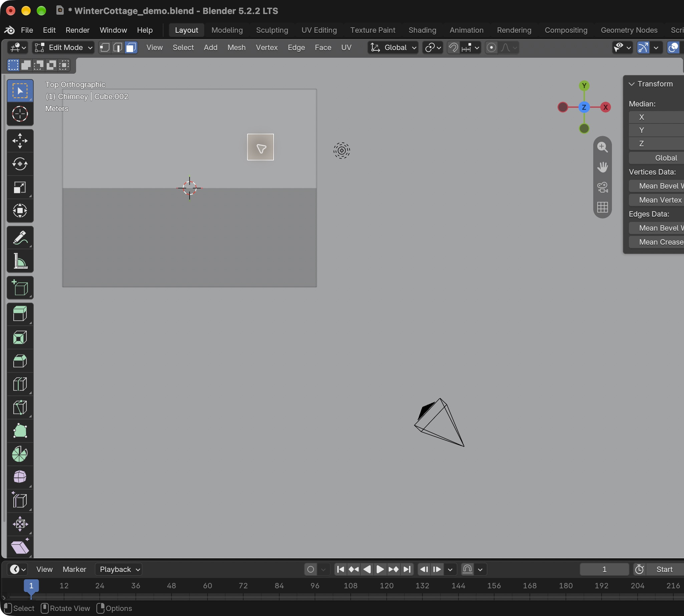Click the current frame number field
Viewport: 684px width, 616px height.
click(604, 570)
